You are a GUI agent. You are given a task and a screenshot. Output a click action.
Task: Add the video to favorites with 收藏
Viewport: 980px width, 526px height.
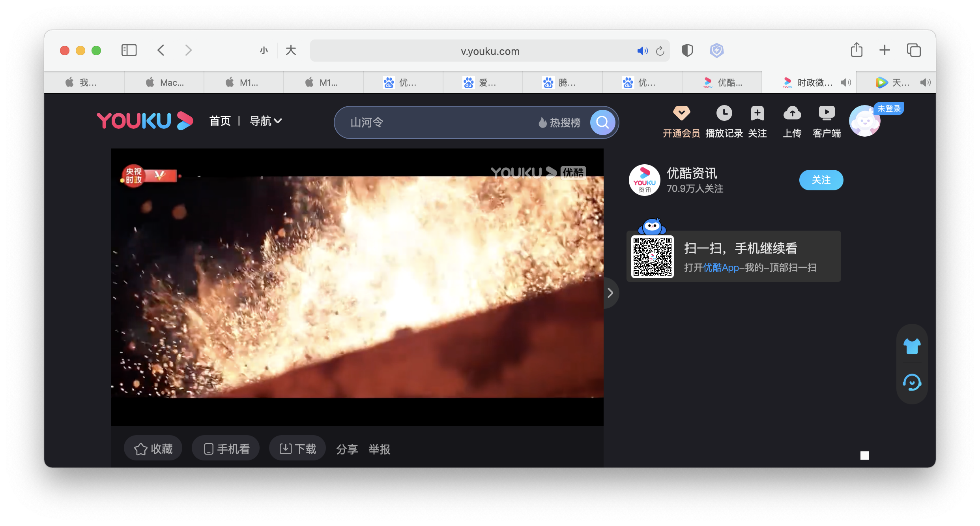click(153, 449)
